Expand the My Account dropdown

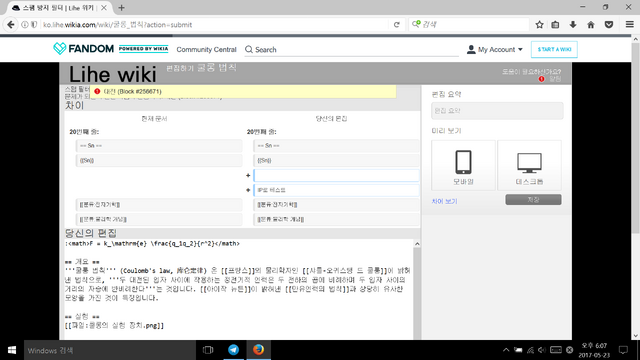click(520, 49)
